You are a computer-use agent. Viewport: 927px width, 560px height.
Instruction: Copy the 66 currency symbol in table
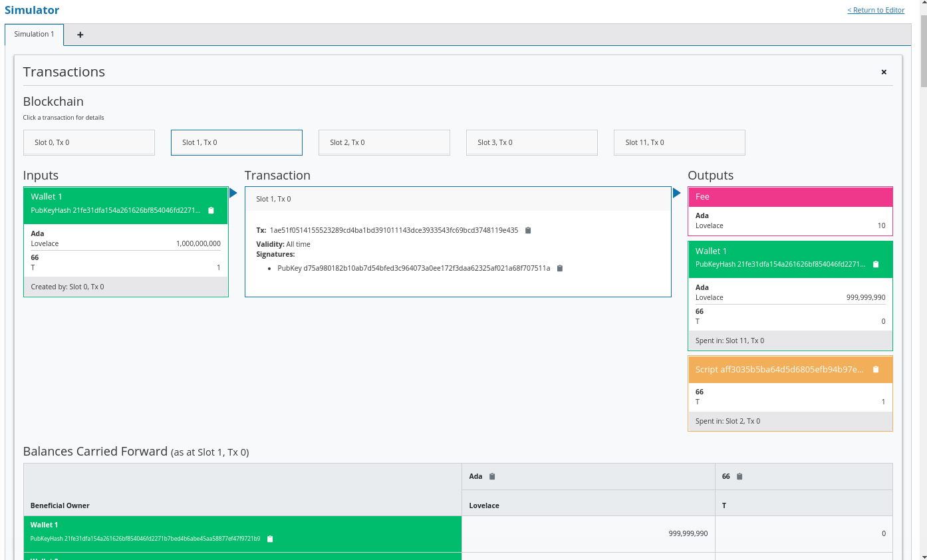(x=739, y=476)
